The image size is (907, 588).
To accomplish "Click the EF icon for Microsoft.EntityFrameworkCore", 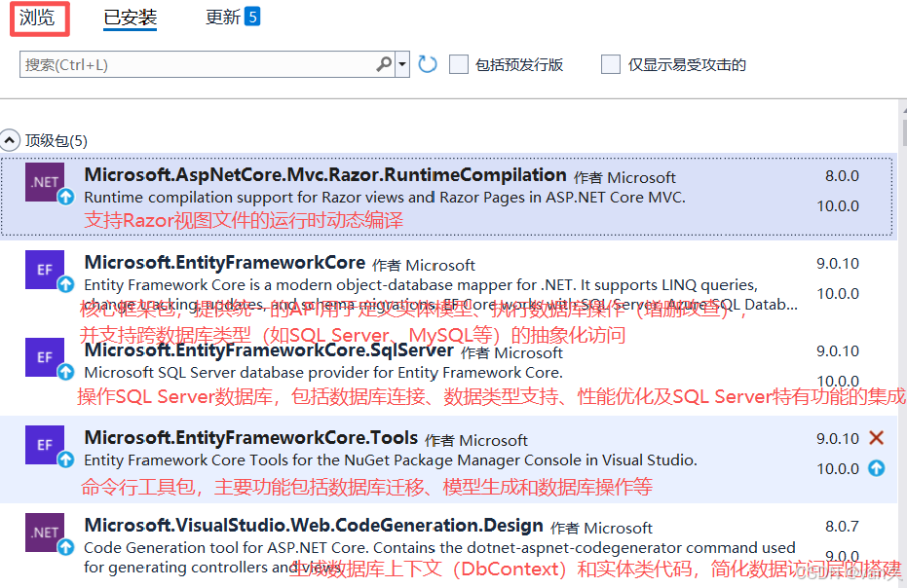I will (45, 270).
